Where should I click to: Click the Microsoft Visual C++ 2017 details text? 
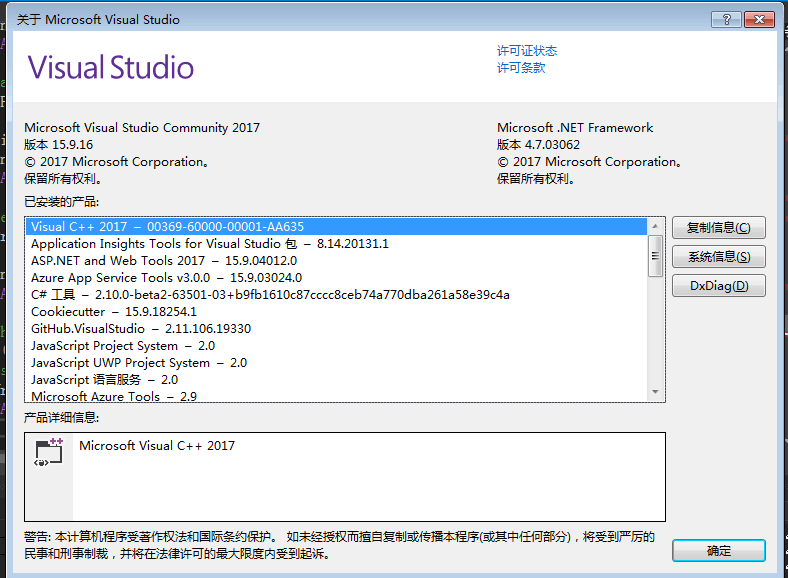point(157,446)
